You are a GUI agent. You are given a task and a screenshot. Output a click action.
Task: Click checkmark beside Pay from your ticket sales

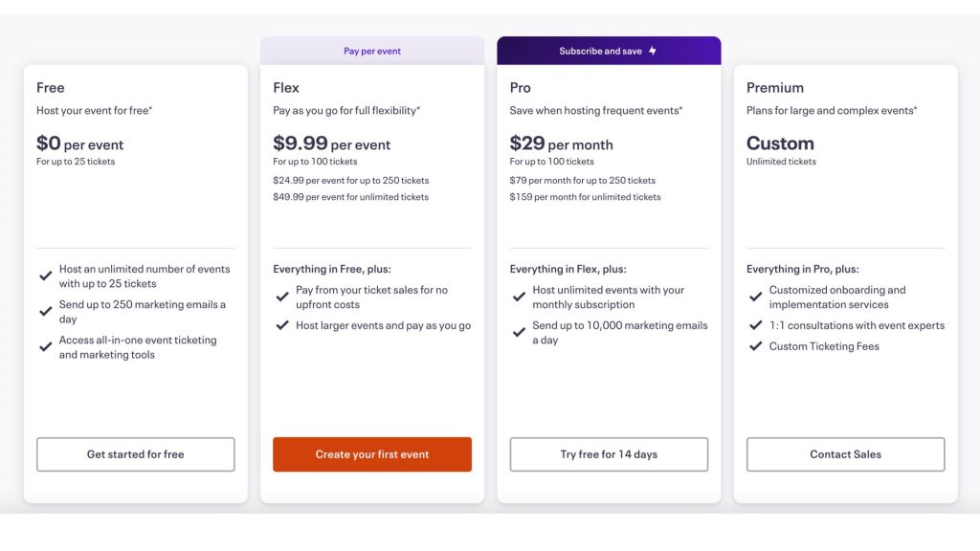[x=282, y=297]
